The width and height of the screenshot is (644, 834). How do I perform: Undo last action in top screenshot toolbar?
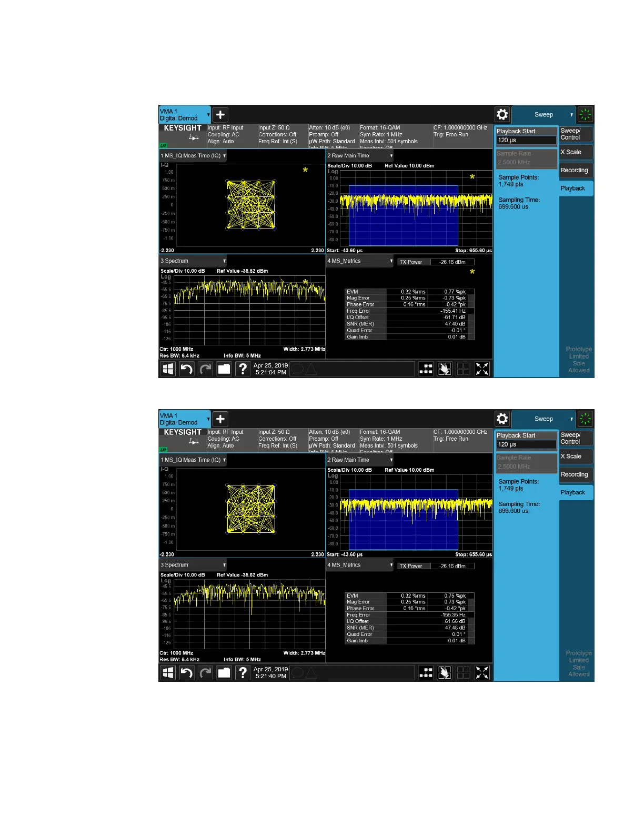187,369
